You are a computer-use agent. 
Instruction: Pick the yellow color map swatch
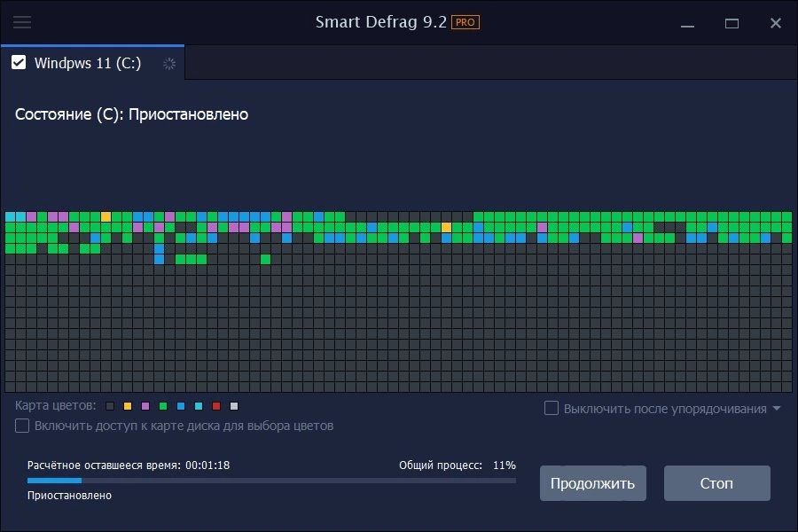[128, 406]
